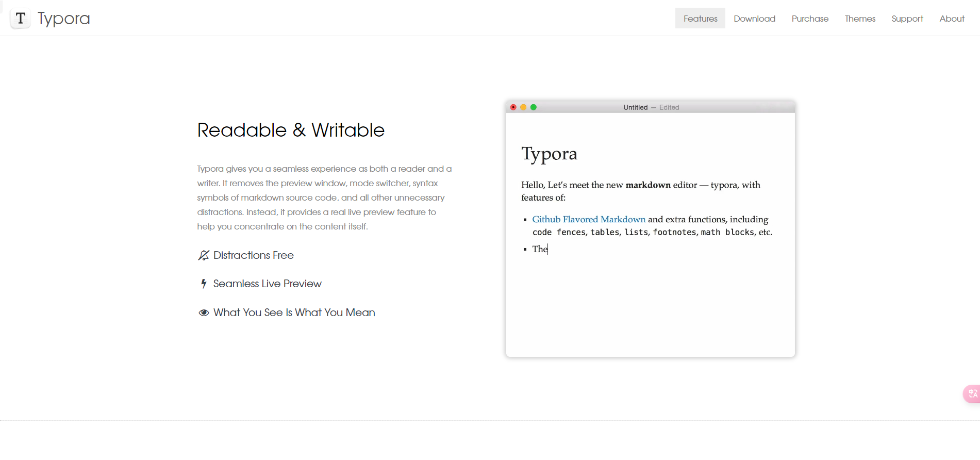Click the 'code fences' text in demo editor
This screenshot has width=980, height=460.
click(x=559, y=232)
